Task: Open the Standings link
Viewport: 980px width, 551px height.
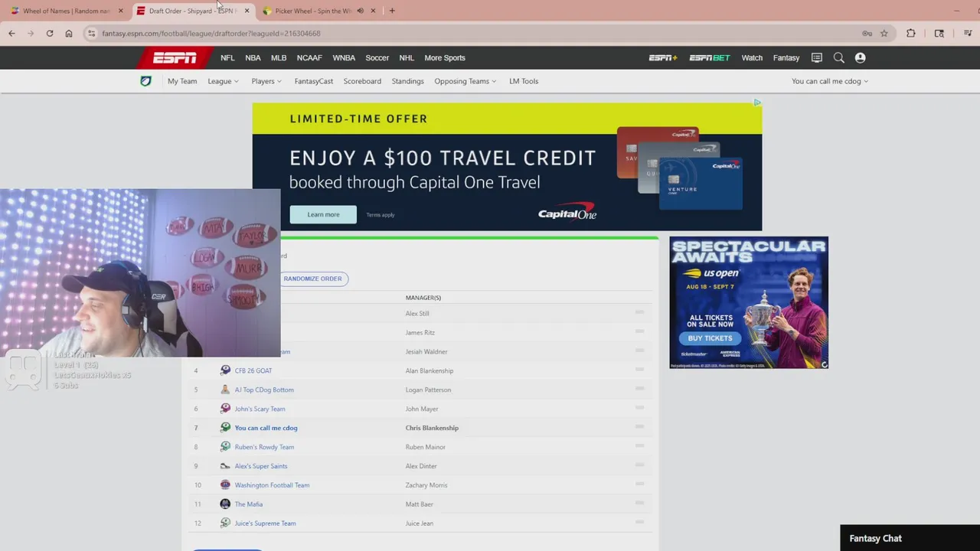Action: (407, 81)
